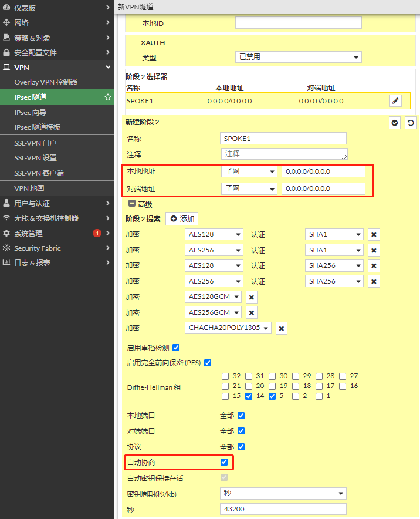
Task: Enable Diffie-Hellman group 21 checkbox
Action: tap(226, 386)
